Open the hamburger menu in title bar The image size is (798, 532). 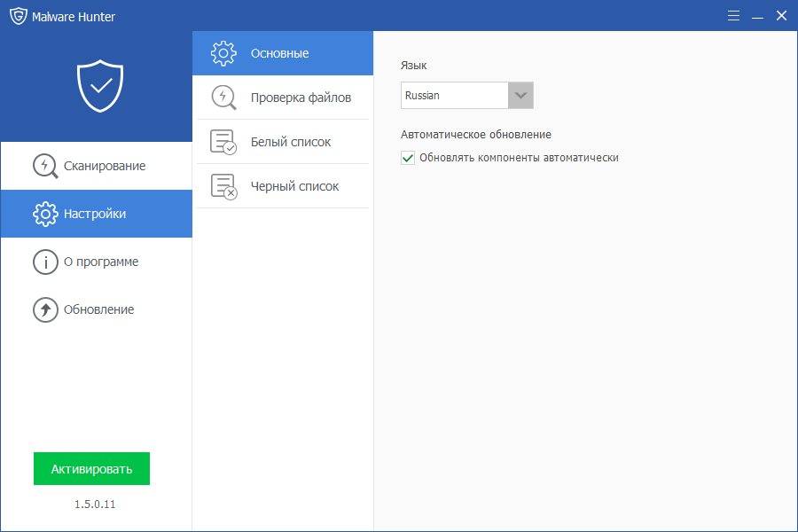coord(733,15)
